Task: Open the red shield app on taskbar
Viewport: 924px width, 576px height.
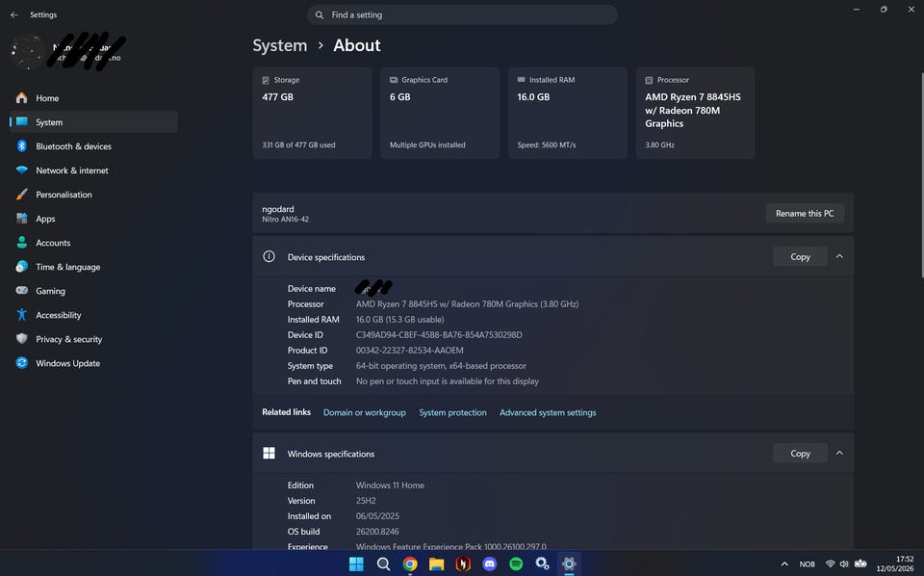Action: pyautogui.click(x=463, y=564)
